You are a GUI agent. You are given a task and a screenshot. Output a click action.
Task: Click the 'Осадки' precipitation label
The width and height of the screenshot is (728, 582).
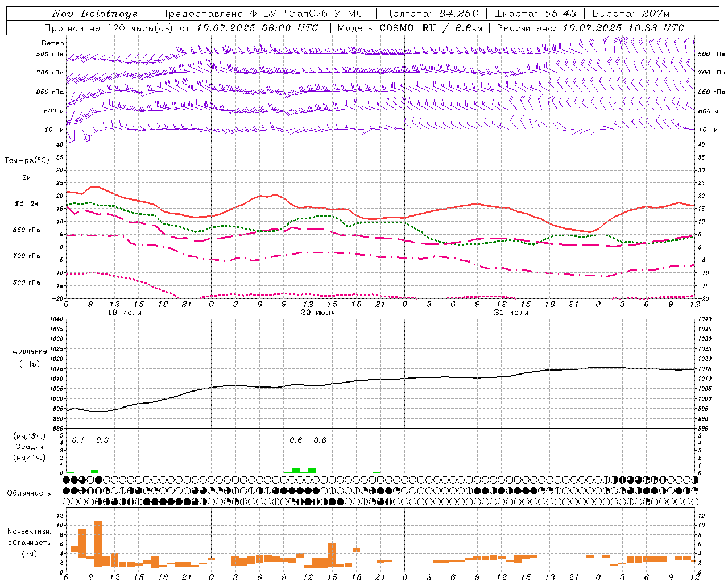(x=29, y=447)
